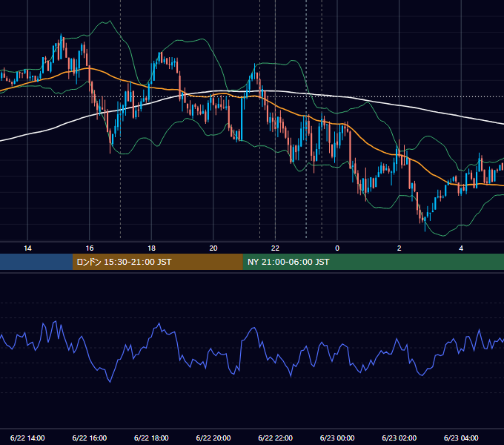Click the 18 hour axis label

coord(151,248)
